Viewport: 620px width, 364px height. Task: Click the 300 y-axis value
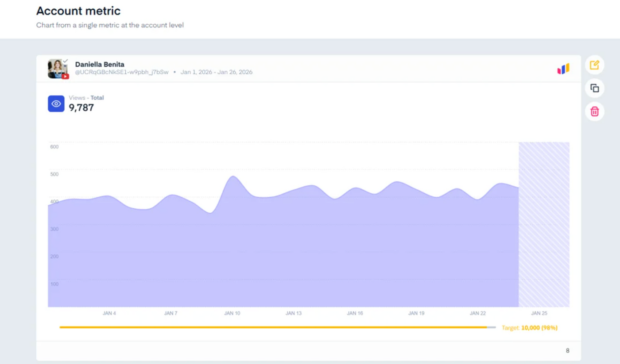point(54,229)
